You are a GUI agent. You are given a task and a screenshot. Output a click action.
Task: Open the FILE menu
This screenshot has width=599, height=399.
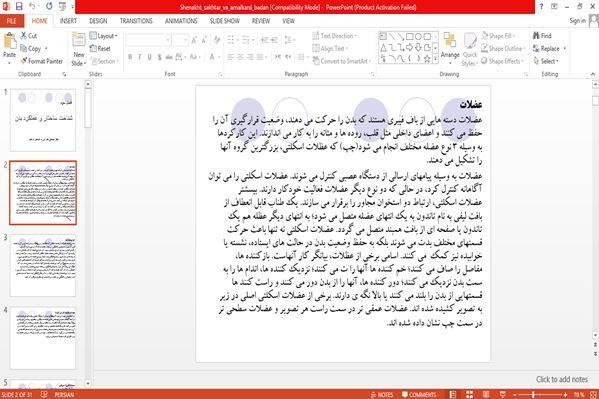tap(12, 21)
